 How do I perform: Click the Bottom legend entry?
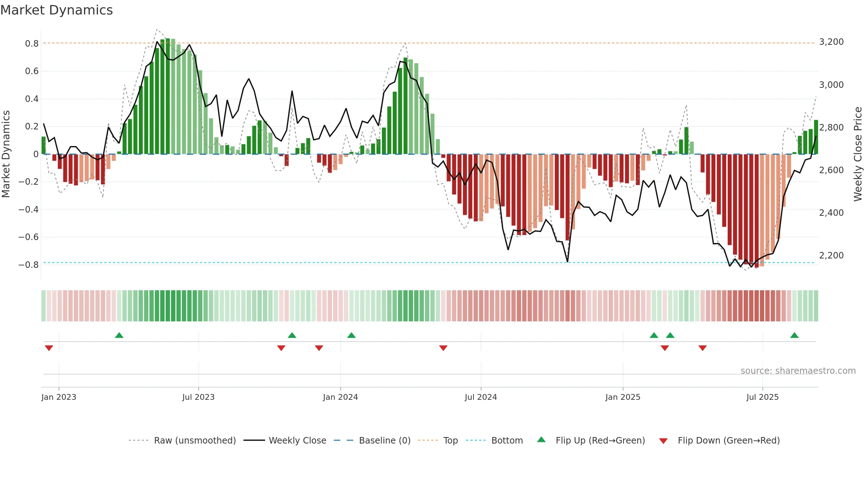pyautogui.click(x=494, y=440)
